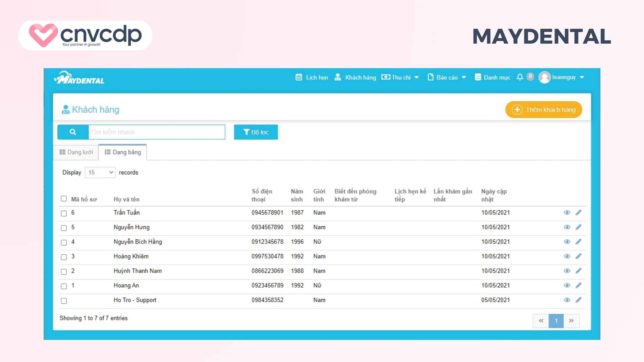Screen dimensions: 644x362
Task: Expand the Báo cáo dropdown menu
Action: [447, 77]
